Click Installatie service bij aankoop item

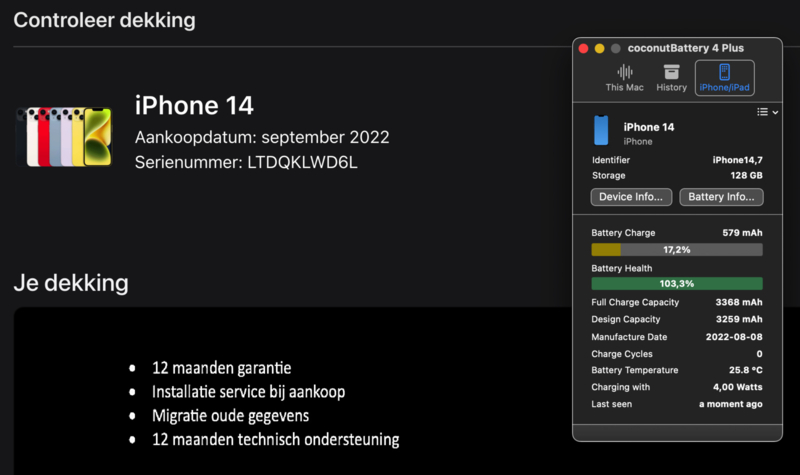(248, 392)
